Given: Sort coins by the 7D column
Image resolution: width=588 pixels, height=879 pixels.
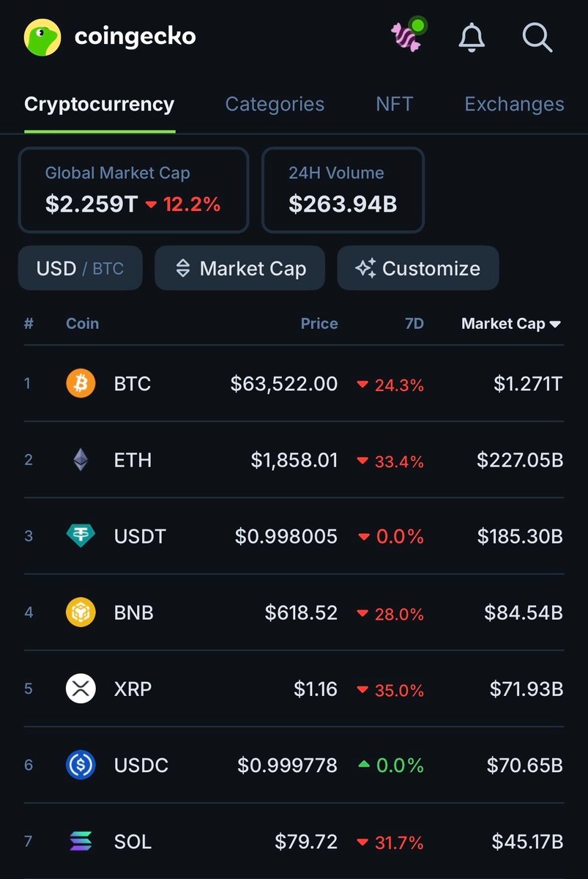Looking at the screenshot, I should coord(414,324).
